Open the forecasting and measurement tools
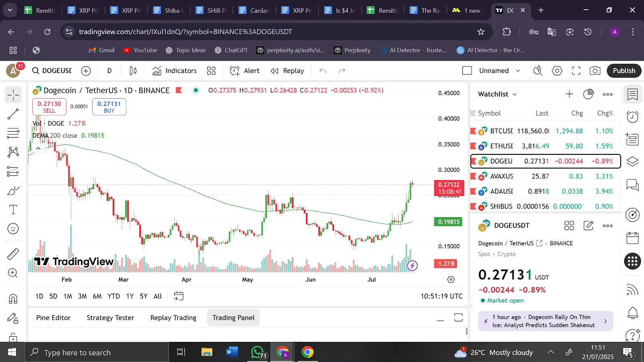 pyautogui.click(x=13, y=171)
